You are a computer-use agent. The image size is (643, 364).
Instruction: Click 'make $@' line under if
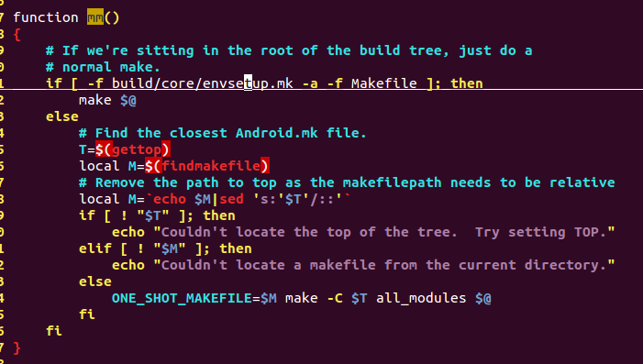[107, 100]
